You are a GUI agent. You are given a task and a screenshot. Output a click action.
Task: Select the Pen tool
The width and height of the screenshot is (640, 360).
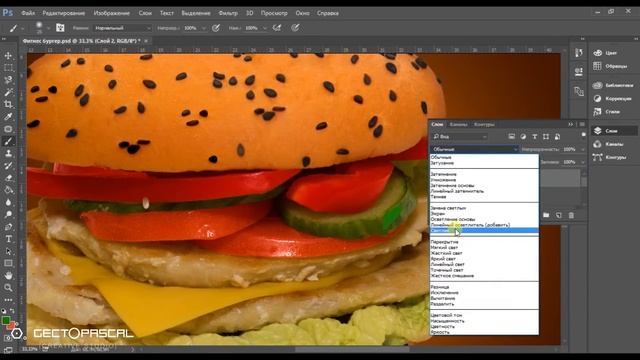pyautogui.click(x=8, y=227)
